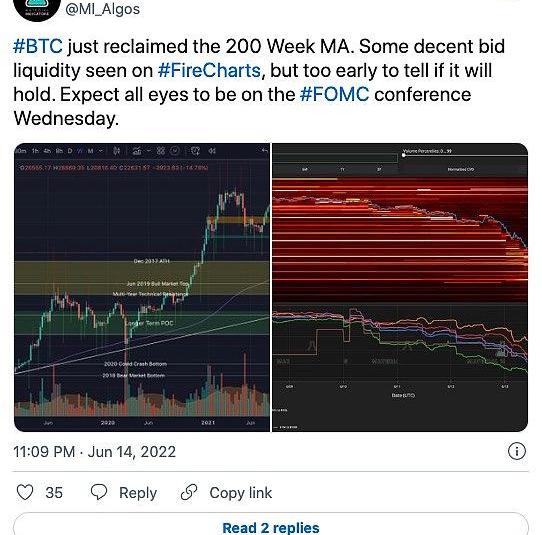Screen dimensions: 542x535
Task: Select the D timeframe in chart toolbar
Action: (70, 151)
